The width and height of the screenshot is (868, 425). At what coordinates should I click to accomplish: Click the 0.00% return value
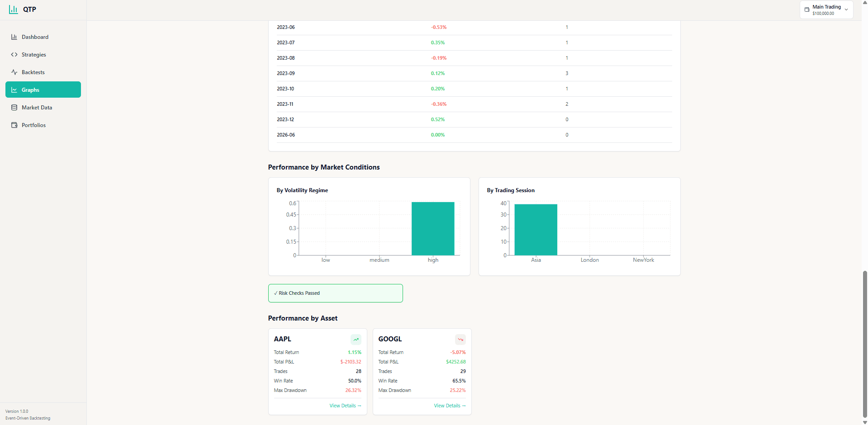pos(438,135)
